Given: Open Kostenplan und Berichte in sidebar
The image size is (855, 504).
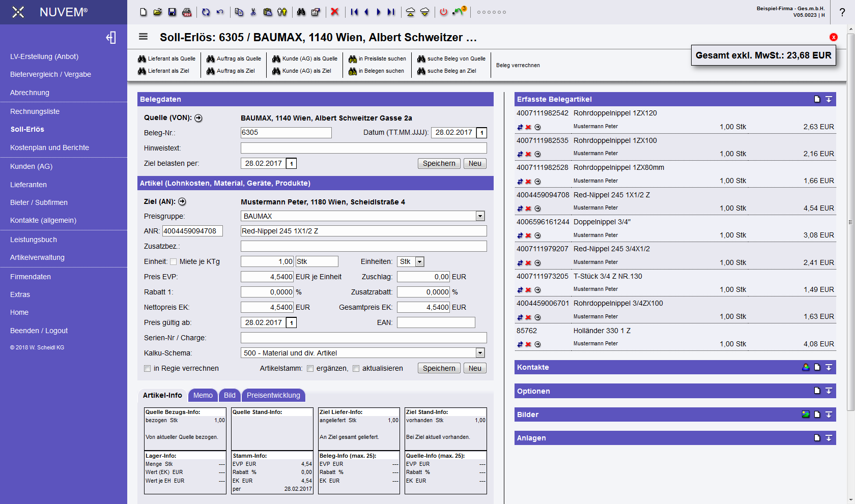Looking at the screenshot, I should tap(49, 147).
